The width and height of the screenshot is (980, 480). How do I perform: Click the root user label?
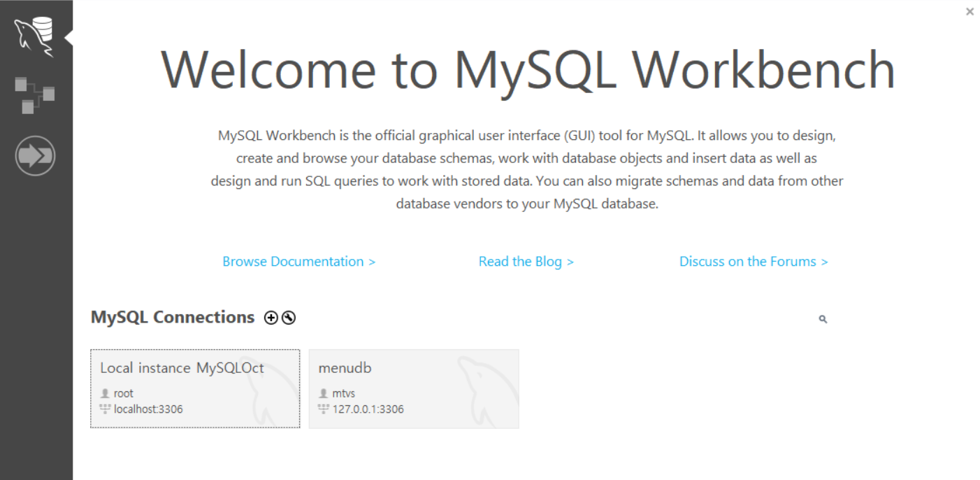124,393
